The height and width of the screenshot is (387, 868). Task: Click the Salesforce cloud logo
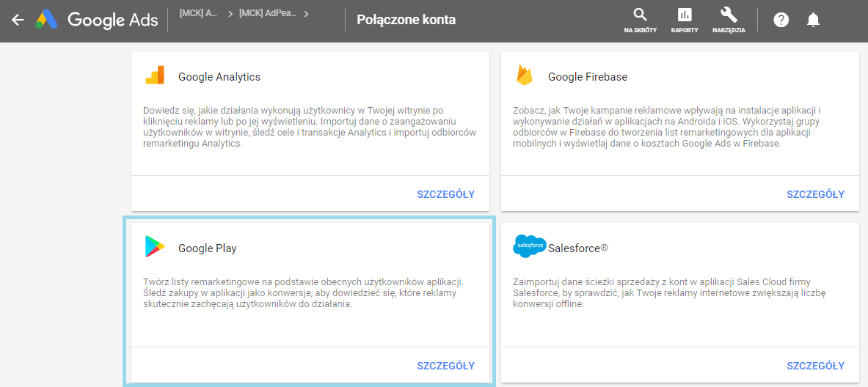click(x=529, y=246)
